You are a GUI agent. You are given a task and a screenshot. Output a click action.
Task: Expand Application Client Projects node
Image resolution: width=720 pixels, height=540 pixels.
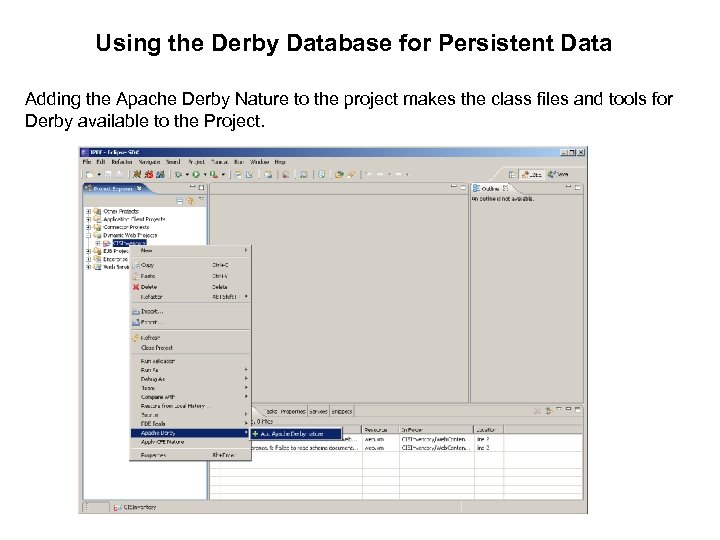(x=89, y=219)
